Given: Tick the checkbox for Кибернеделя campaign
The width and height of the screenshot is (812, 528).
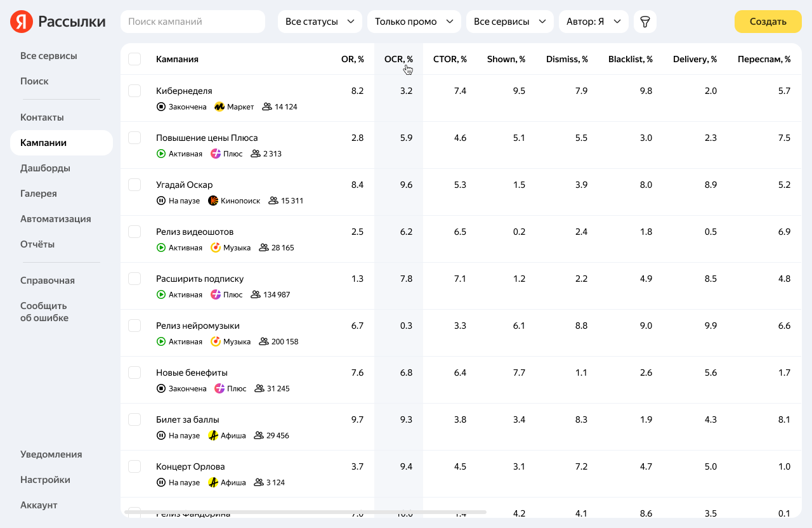Looking at the screenshot, I should point(134,90).
